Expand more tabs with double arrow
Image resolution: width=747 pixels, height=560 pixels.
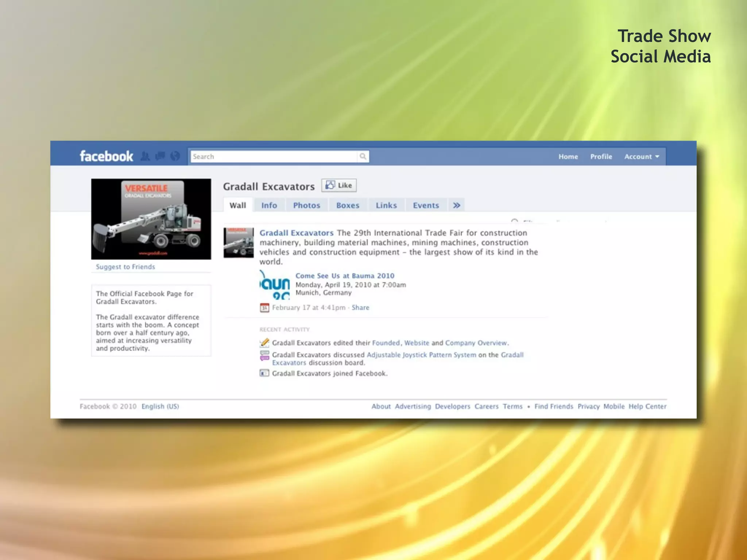(x=457, y=205)
